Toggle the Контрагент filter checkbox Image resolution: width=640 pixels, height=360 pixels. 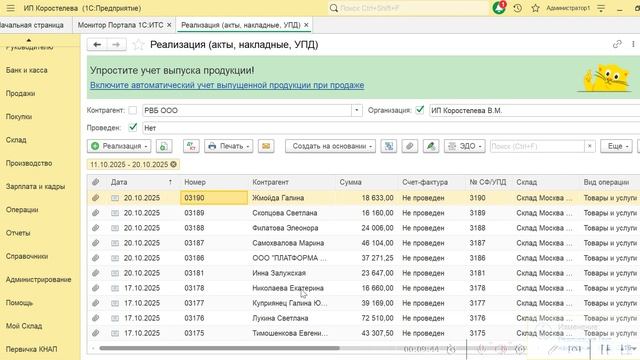(133, 110)
